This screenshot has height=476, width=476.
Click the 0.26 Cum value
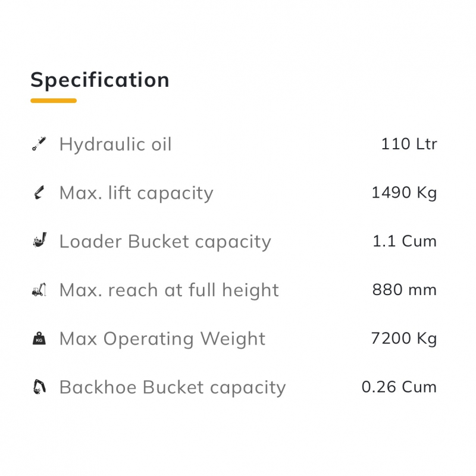pyautogui.click(x=399, y=387)
